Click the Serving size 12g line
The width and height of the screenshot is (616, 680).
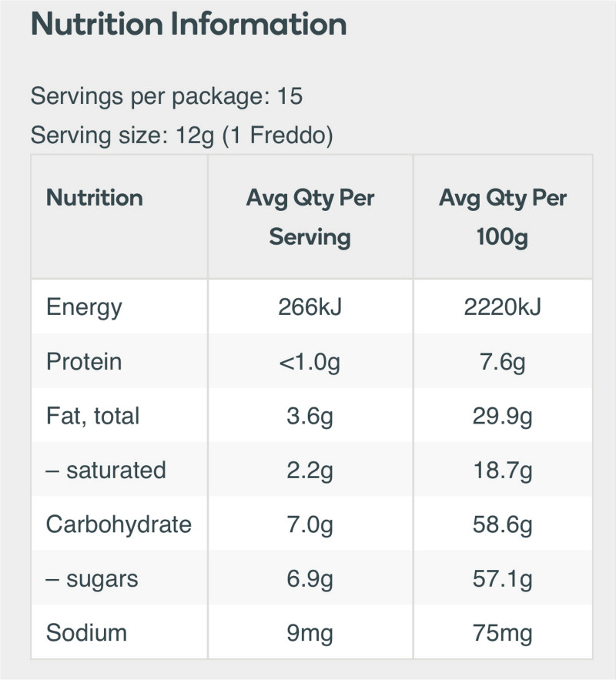point(182,136)
